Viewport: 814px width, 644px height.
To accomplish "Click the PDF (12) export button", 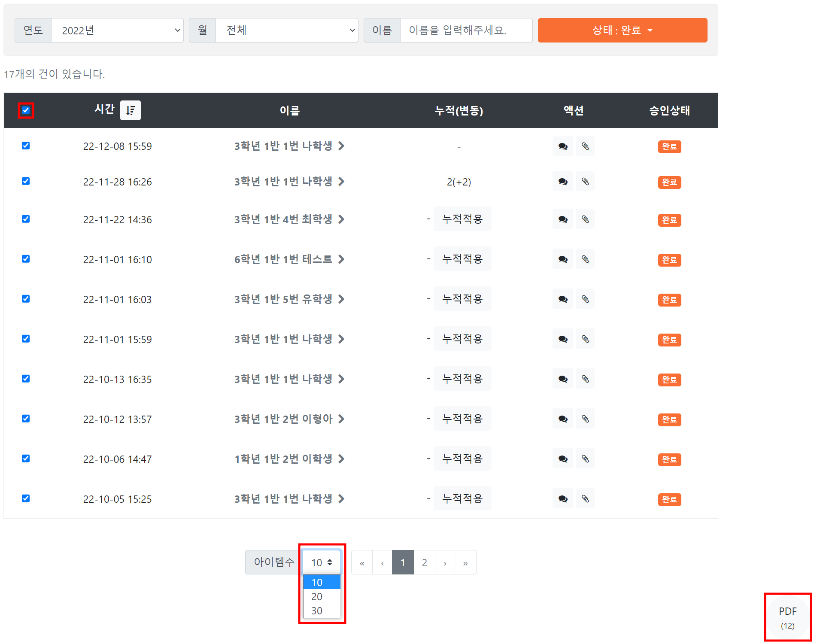I will 788,617.
